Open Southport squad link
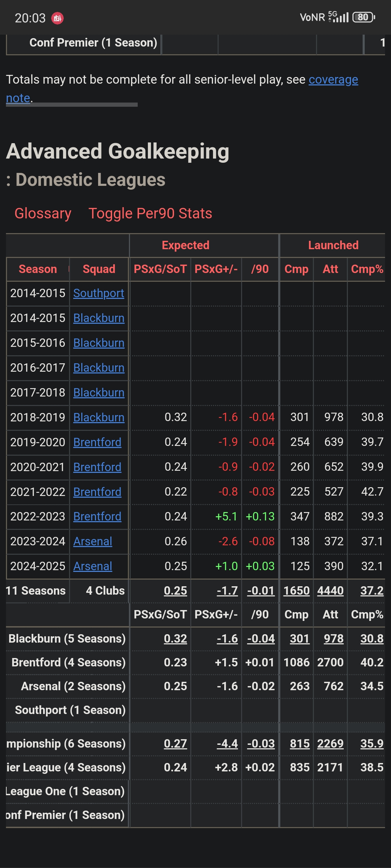Image resolution: width=391 pixels, height=868 pixels. (98, 293)
